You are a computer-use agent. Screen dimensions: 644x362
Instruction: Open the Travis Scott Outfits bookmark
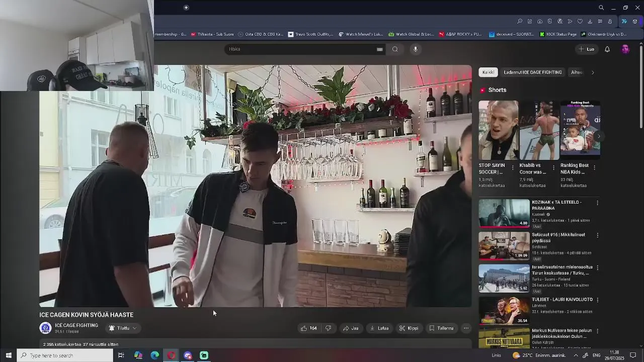tap(310, 34)
